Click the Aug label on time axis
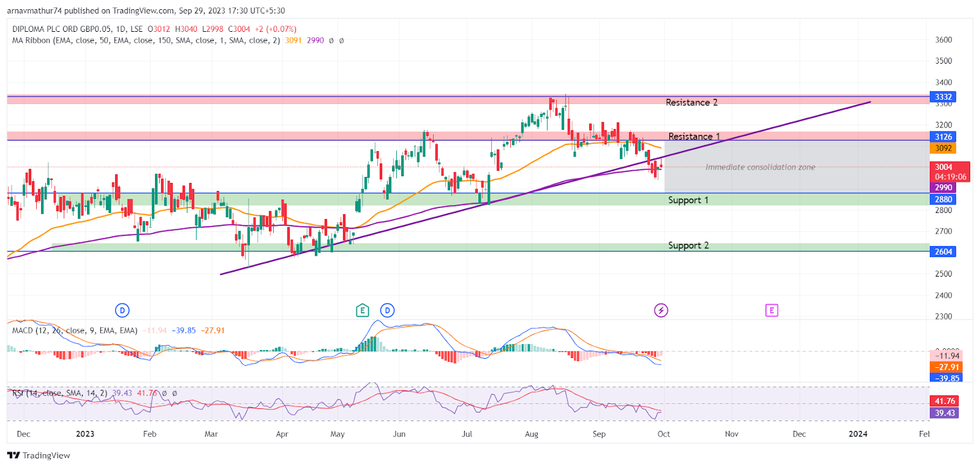This screenshot has height=467, width=980. (x=532, y=434)
